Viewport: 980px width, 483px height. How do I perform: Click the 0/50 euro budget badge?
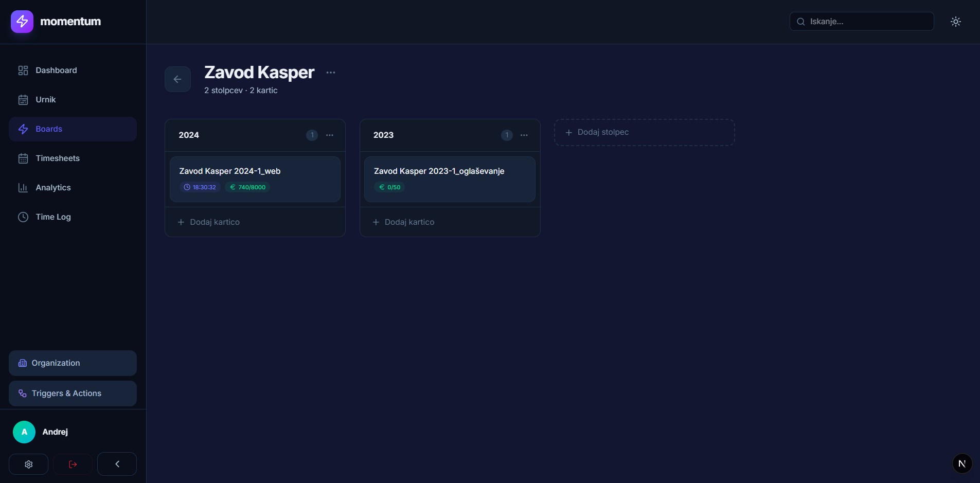[389, 187]
